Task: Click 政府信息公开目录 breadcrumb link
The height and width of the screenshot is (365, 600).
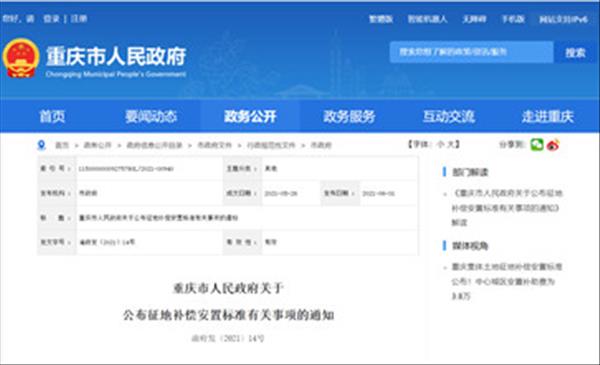Action: click(x=154, y=145)
